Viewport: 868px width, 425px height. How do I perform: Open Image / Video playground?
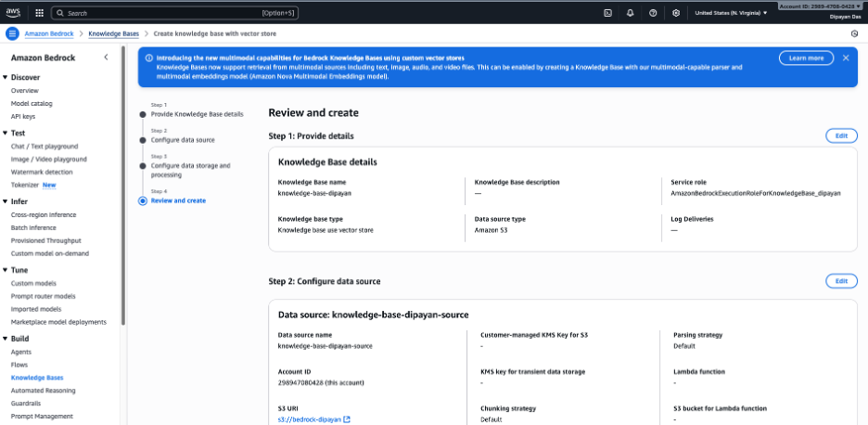[49, 159]
